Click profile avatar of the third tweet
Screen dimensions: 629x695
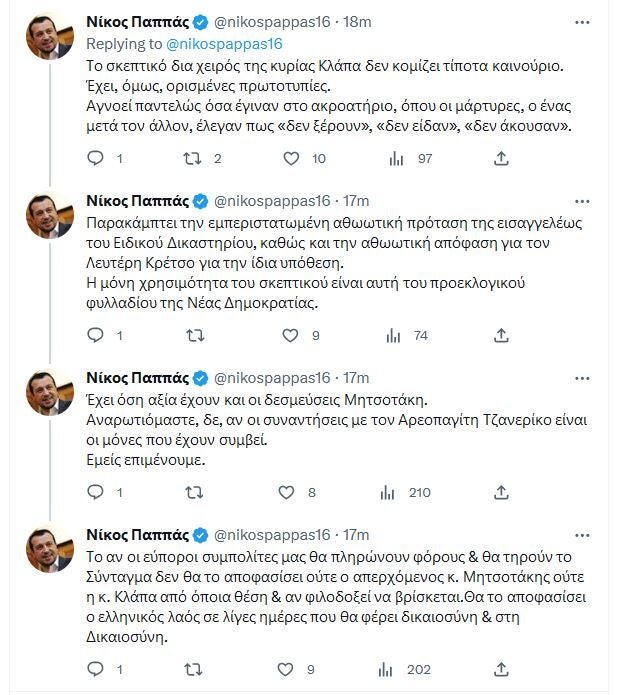[50, 392]
